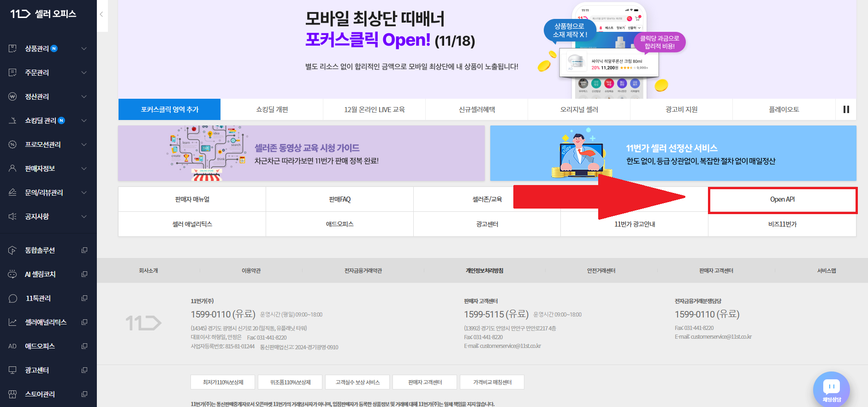Screen dimensions: 868x407
Task: Open the 애드오피스 quick link in grid
Action: coord(340,224)
